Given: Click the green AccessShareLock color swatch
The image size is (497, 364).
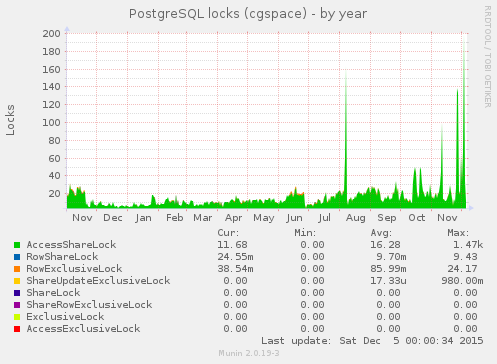Looking at the screenshot, I should click(x=17, y=245).
